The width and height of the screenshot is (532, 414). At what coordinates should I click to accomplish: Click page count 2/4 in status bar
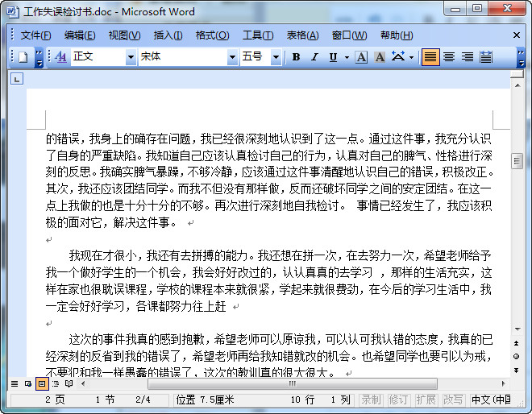point(143,400)
